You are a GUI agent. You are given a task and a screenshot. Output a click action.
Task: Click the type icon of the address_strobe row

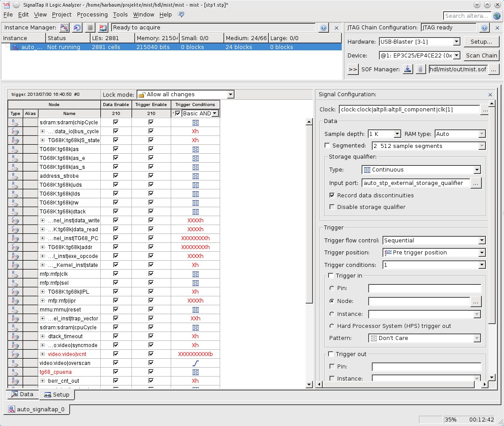(x=15, y=176)
